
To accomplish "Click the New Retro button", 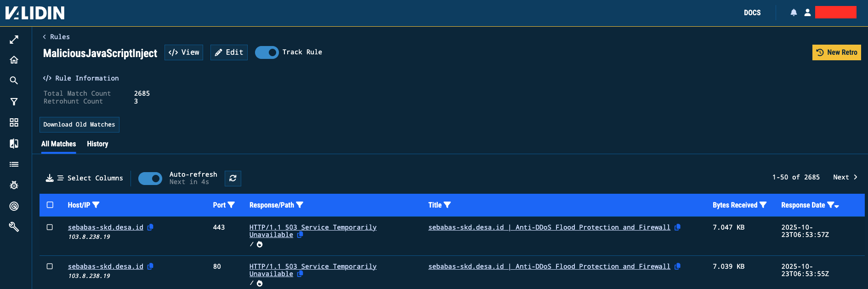I will tap(836, 52).
